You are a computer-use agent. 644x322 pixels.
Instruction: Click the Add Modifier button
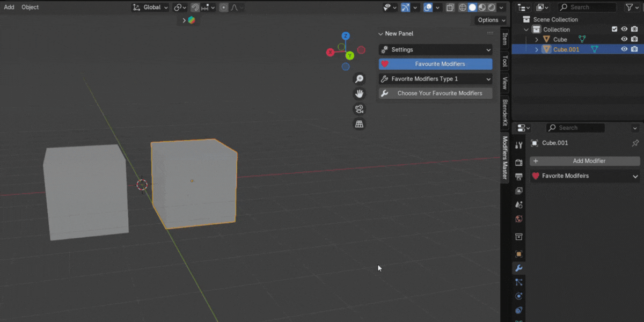click(x=584, y=161)
